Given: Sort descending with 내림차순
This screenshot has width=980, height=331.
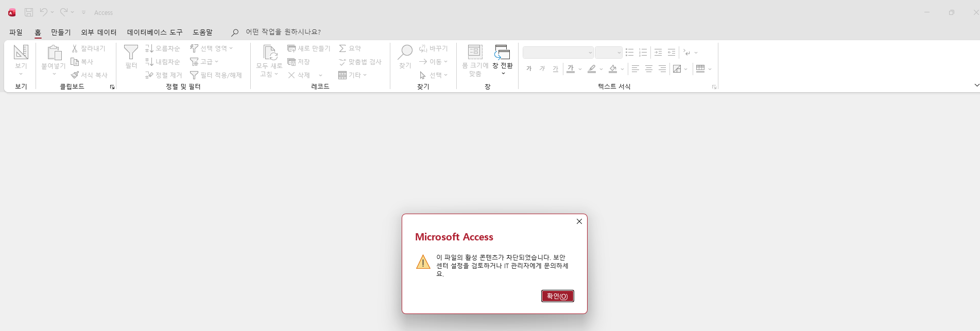Looking at the screenshot, I should 162,62.
